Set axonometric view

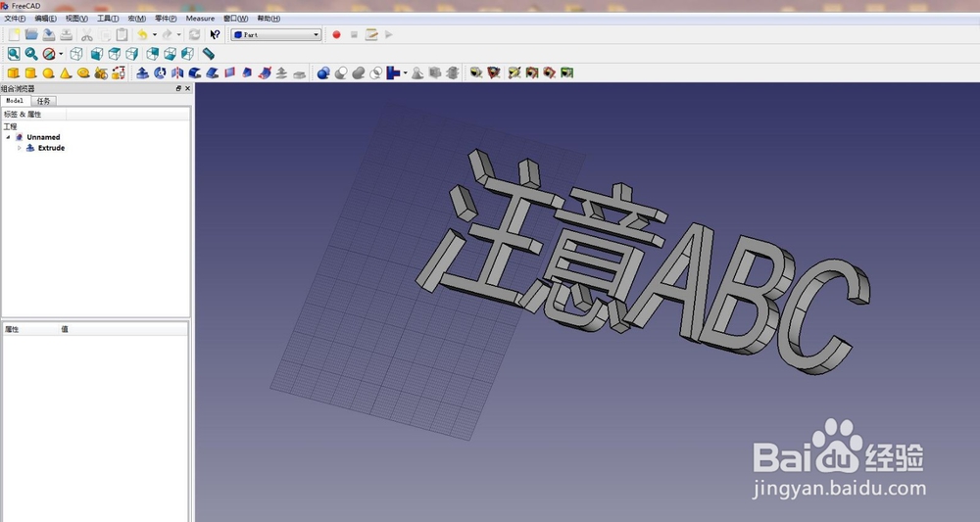click(76, 54)
